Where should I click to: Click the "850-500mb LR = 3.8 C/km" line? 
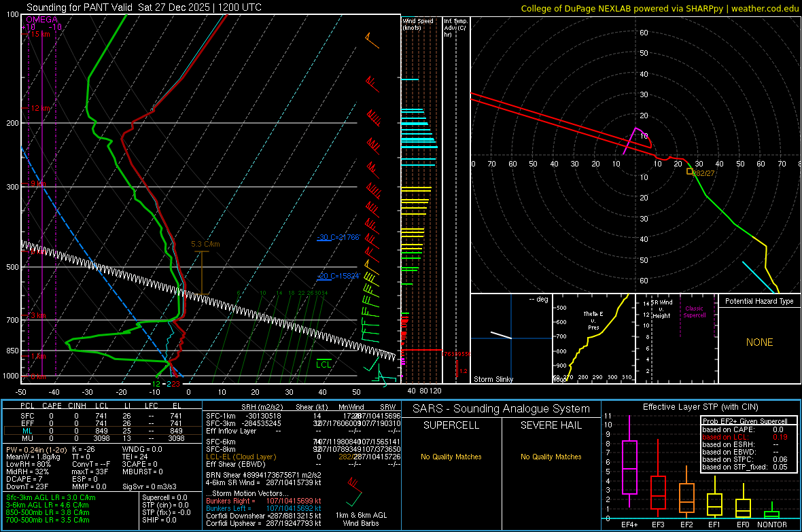pos(48,512)
